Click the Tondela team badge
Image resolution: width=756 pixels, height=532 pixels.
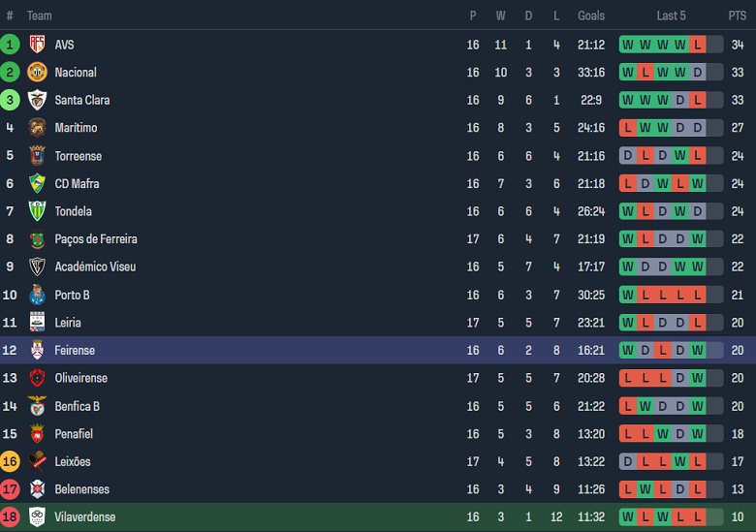coord(37,211)
